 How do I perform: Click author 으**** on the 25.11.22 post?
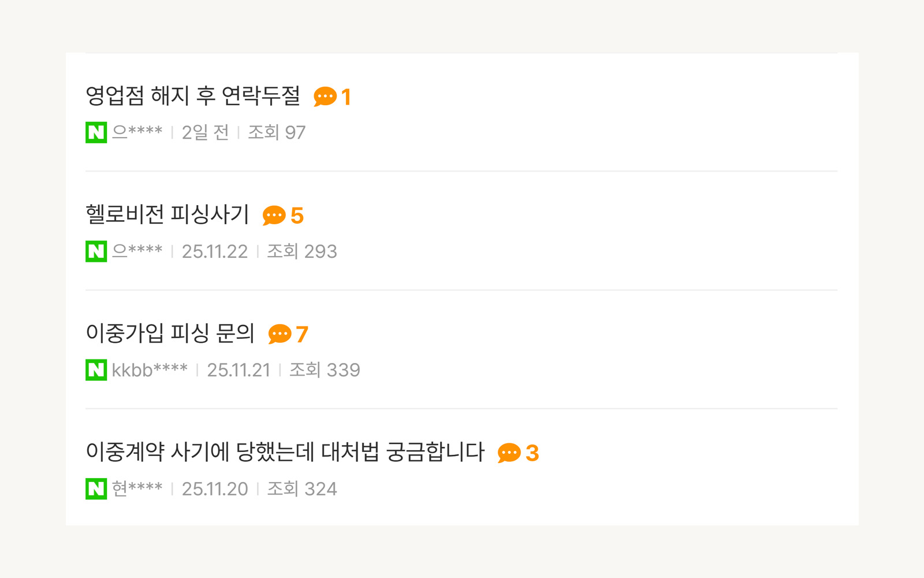[137, 251]
